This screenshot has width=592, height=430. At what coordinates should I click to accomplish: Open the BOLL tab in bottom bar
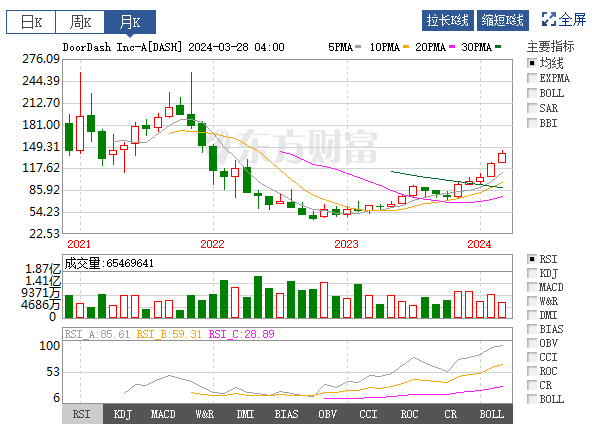(492, 414)
